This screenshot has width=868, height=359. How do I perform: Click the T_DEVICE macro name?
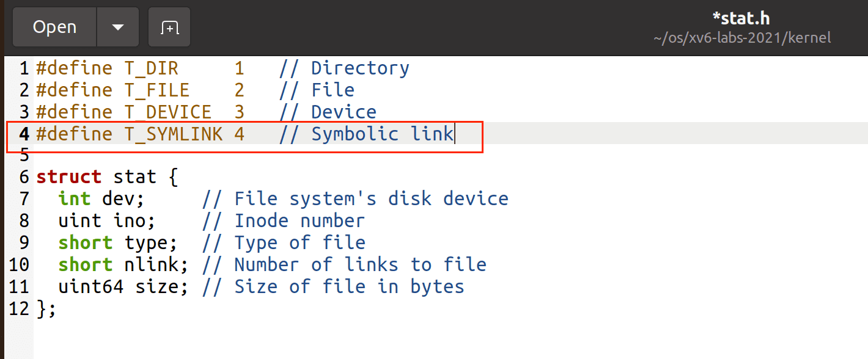click(168, 112)
